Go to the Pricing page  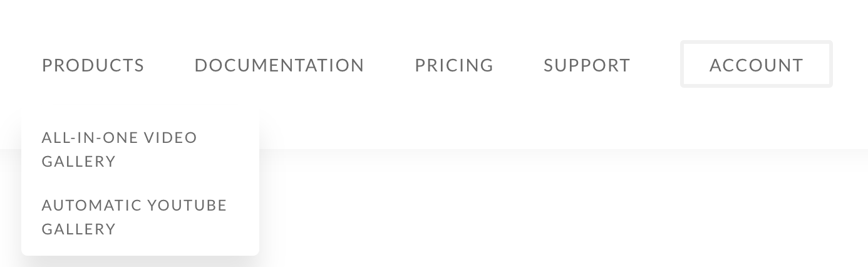pyautogui.click(x=454, y=65)
